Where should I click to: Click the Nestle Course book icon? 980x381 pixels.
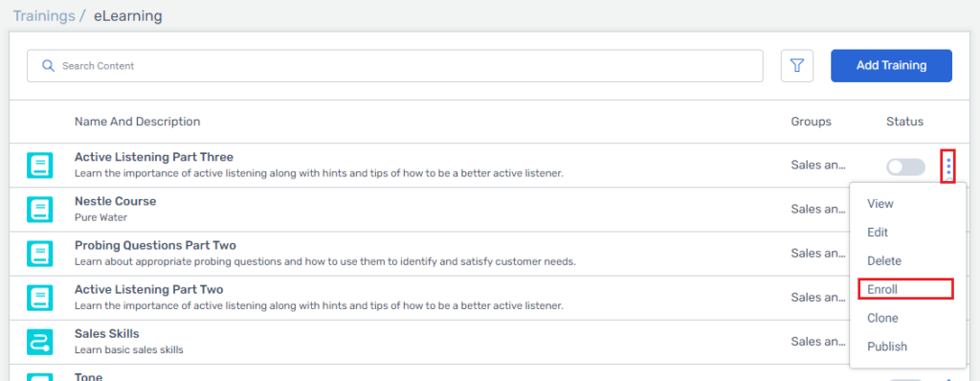(x=40, y=210)
